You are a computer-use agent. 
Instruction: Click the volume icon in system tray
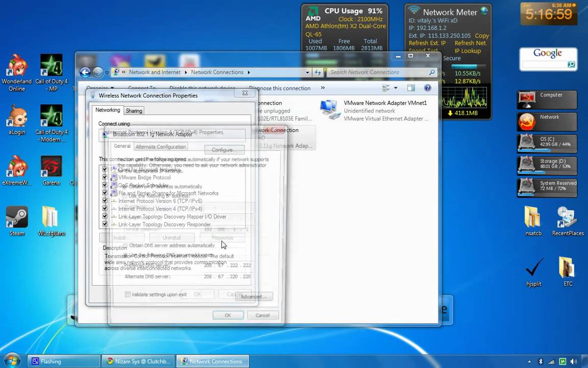tap(573, 362)
